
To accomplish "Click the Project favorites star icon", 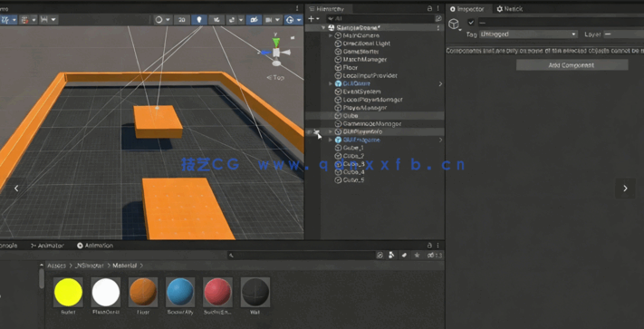I will (x=417, y=256).
